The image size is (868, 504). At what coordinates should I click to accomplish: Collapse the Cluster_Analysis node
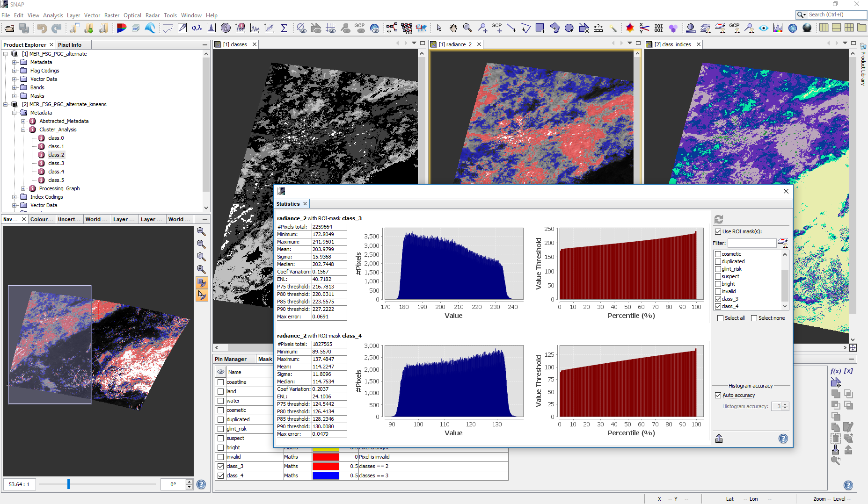[23, 130]
